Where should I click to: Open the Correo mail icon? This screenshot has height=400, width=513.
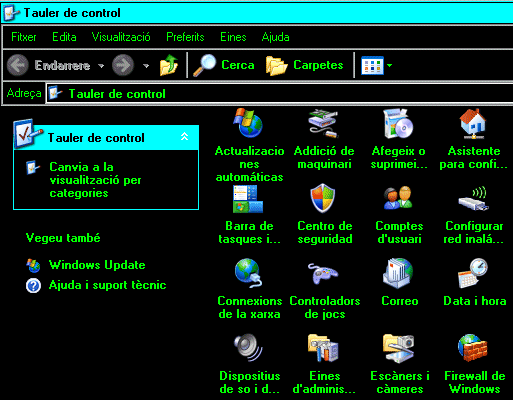click(x=398, y=273)
